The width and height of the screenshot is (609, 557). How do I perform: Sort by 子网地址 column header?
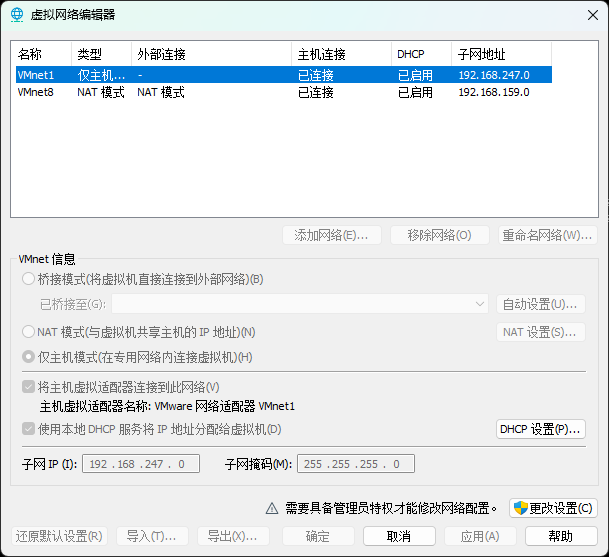(x=500, y=54)
